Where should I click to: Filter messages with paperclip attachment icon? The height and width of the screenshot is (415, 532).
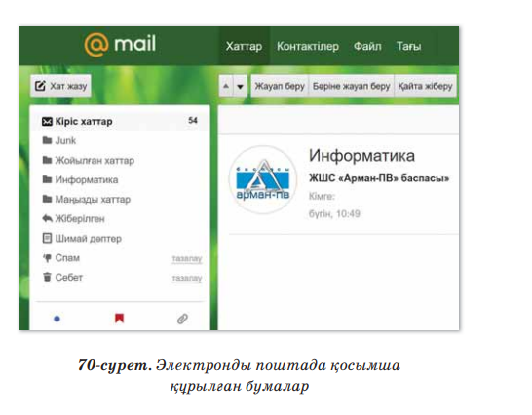[x=182, y=319]
